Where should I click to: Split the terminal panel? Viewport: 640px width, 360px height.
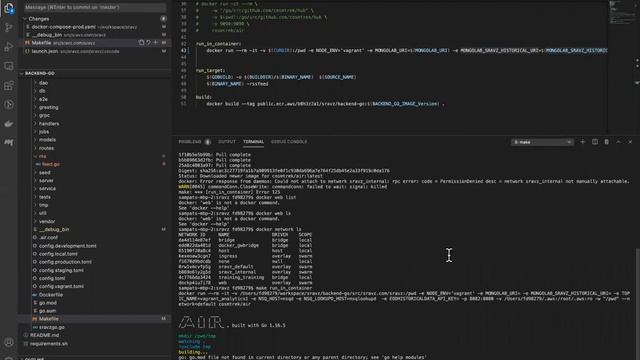pos(595,142)
